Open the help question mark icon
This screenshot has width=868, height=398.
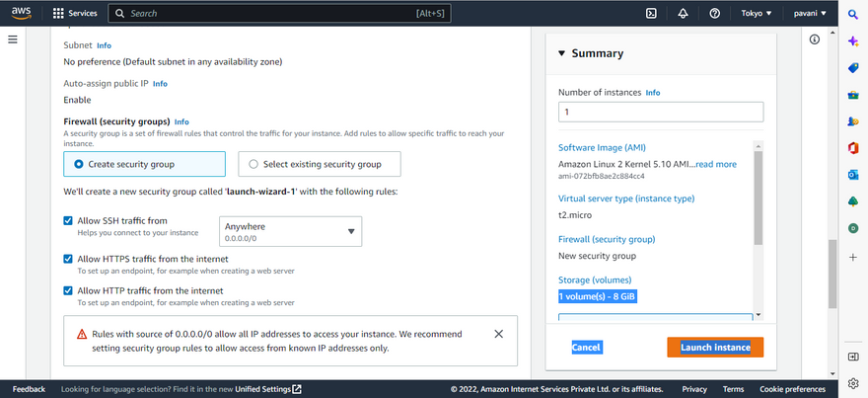coord(714,14)
